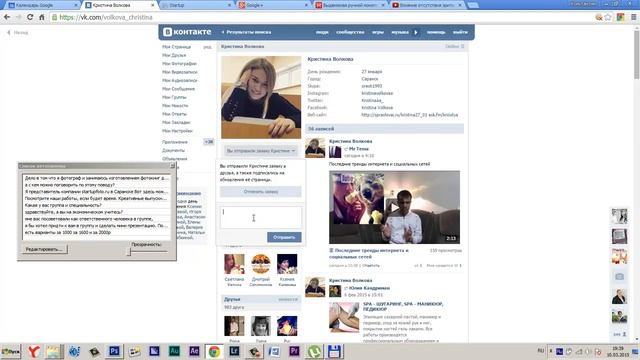Screen dimensions: 640x360
Task: Click the VKontakte logo
Action: (x=187, y=32)
